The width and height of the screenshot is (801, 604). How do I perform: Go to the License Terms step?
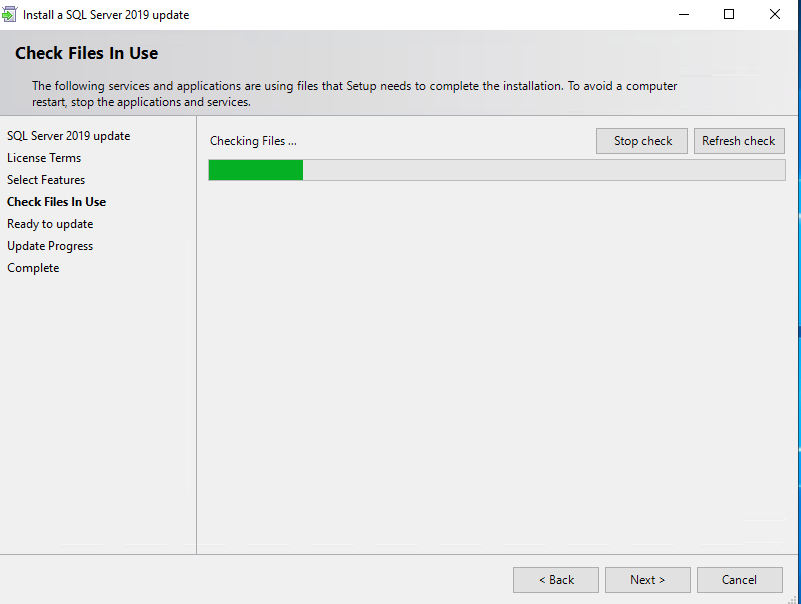pos(44,158)
